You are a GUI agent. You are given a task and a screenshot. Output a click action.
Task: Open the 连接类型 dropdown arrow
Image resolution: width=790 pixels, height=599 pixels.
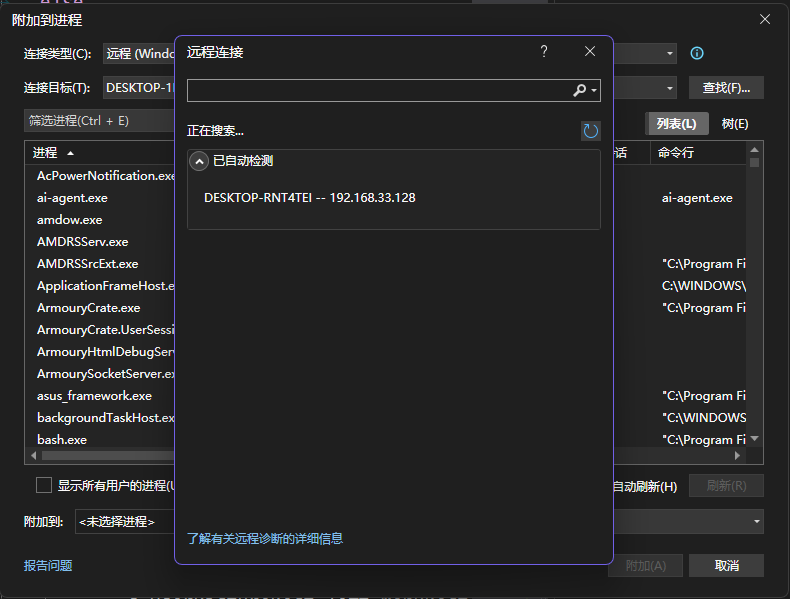[669, 54]
